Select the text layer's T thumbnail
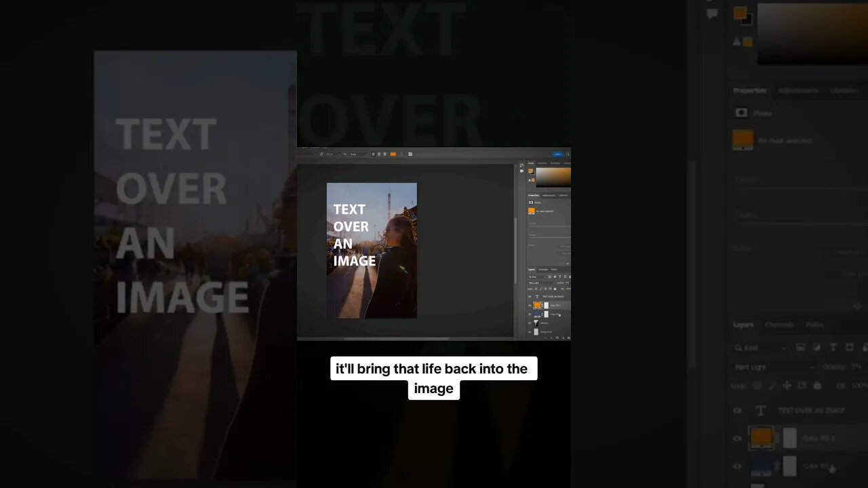868x488 pixels. [537, 297]
